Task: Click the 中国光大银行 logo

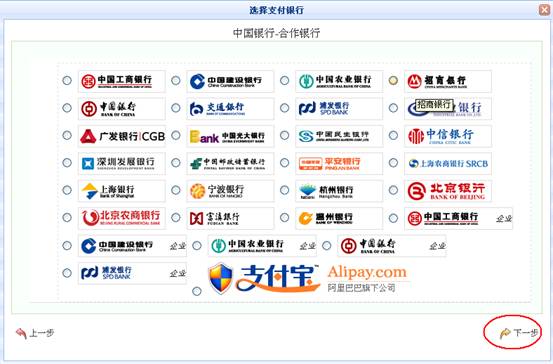Action: click(x=230, y=136)
